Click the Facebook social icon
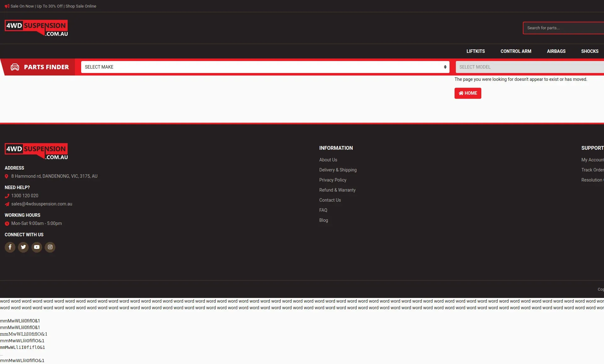This screenshot has height=364, width=604. point(10,247)
